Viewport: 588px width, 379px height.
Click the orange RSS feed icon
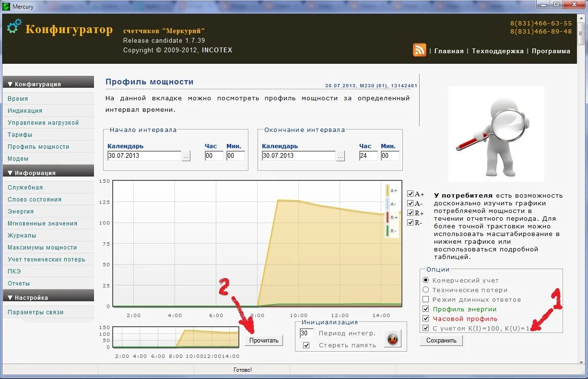(x=420, y=50)
